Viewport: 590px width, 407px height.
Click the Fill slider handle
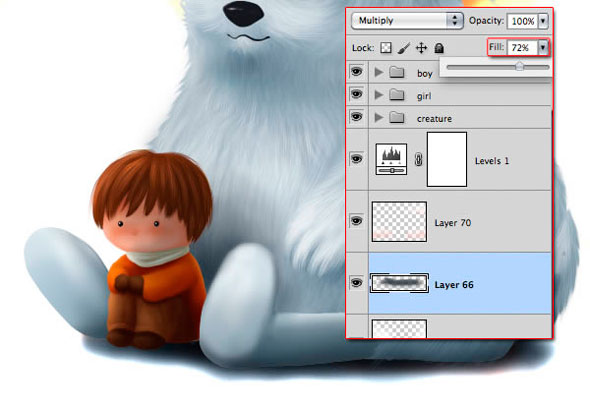click(520, 67)
